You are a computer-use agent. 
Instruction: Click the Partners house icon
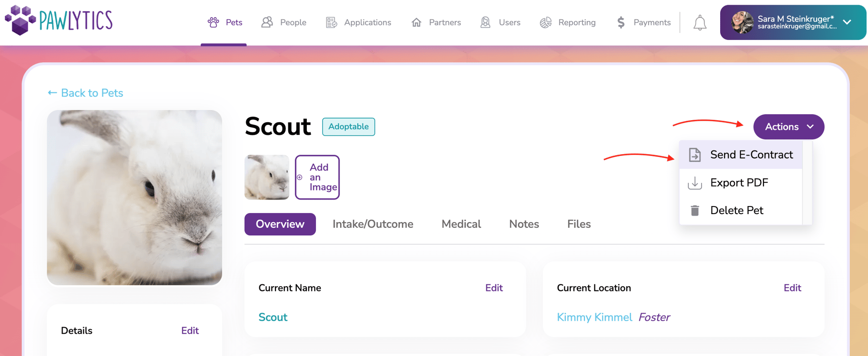[x=416, y=22]
